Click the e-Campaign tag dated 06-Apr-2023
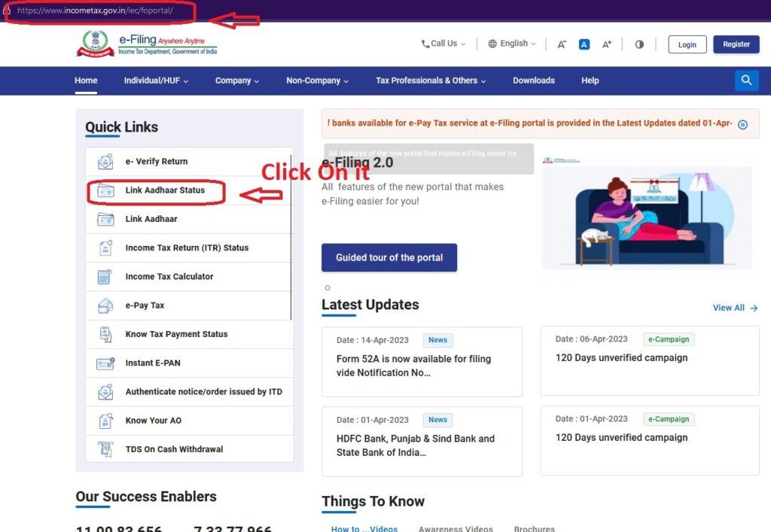This screenshot has width=771, height=532. [x=669, y=339]
